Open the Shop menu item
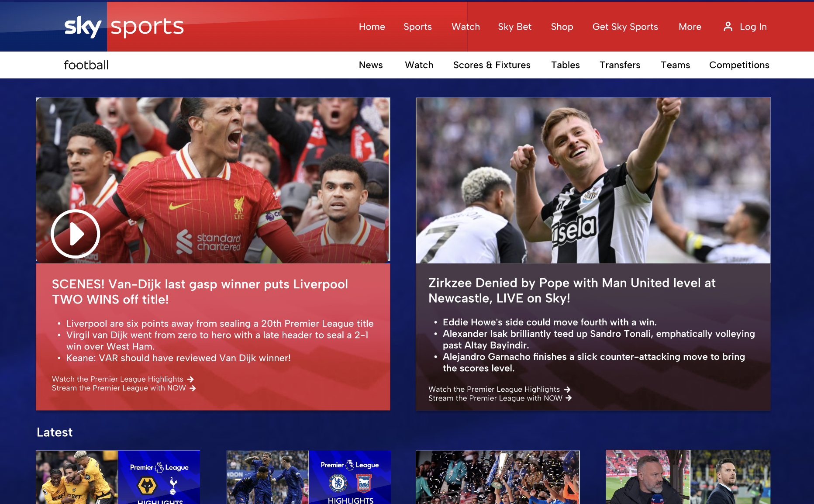This screenshot has width=814, height=504. 562,27
